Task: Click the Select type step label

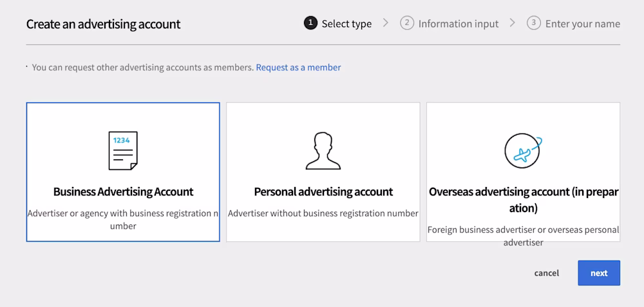Action: click(346, 24)
